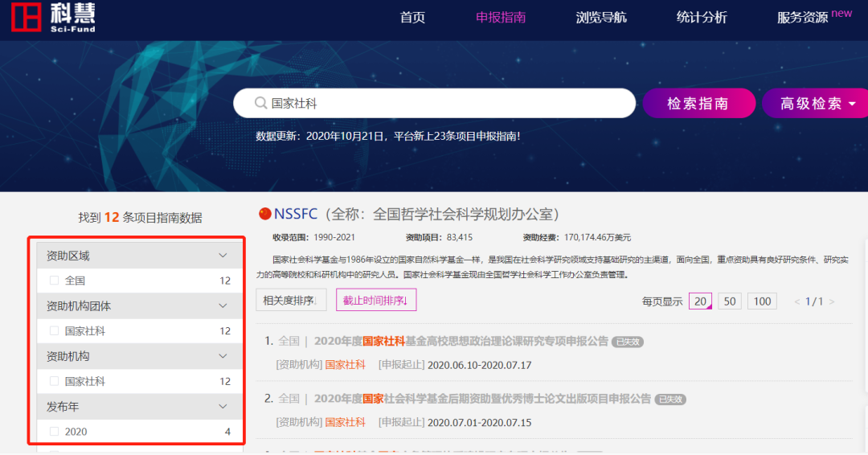
Task: Open the 首页 menu item
Action: pos(412,18)
